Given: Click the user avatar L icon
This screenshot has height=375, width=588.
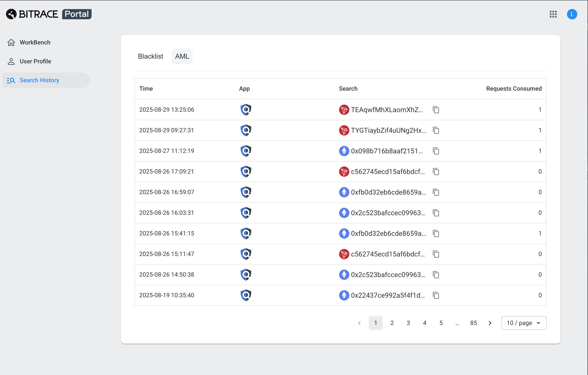Looking at the screenshot, I should 572,14.
